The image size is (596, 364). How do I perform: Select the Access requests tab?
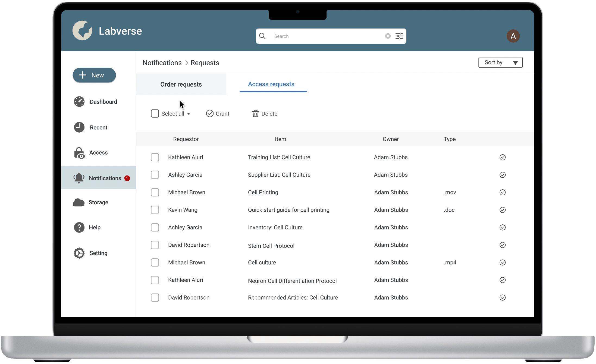click(271, 84)
